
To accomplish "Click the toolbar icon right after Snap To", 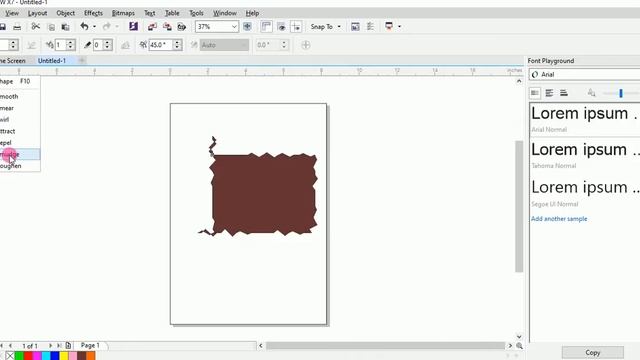I will point(355,27).
